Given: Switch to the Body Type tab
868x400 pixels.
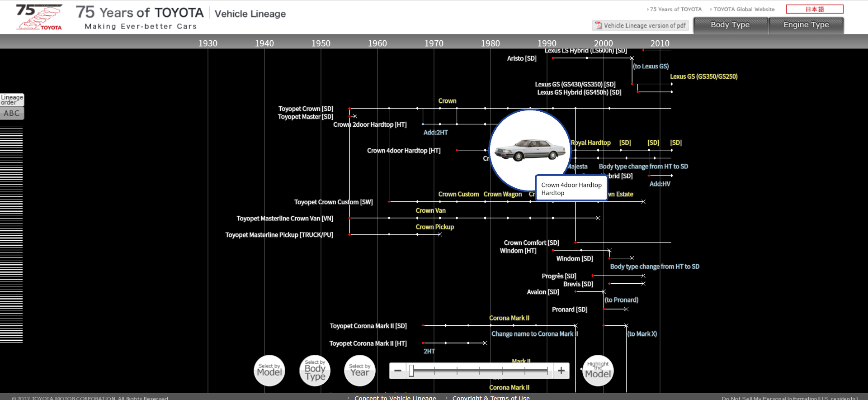Looking at the screenshot, I should (x=730, y=25).
